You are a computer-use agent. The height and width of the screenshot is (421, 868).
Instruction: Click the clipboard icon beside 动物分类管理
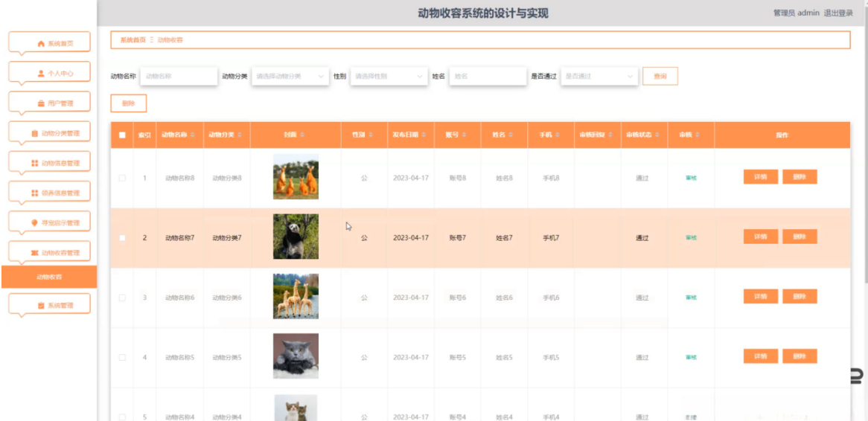pyautogui.click(x=35, y=133)
